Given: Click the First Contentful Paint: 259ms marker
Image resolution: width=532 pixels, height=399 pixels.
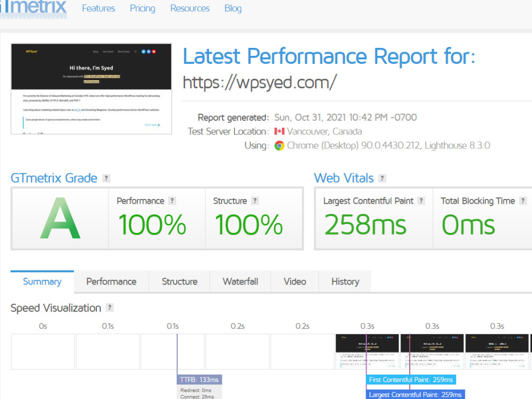Looking at the screenshot, I should [x=411, y=380].
